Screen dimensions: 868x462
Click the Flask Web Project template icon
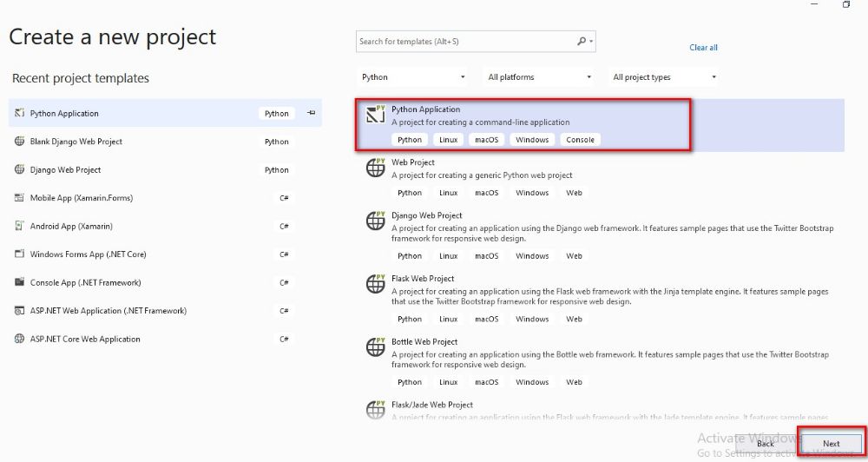click(376, 284)
